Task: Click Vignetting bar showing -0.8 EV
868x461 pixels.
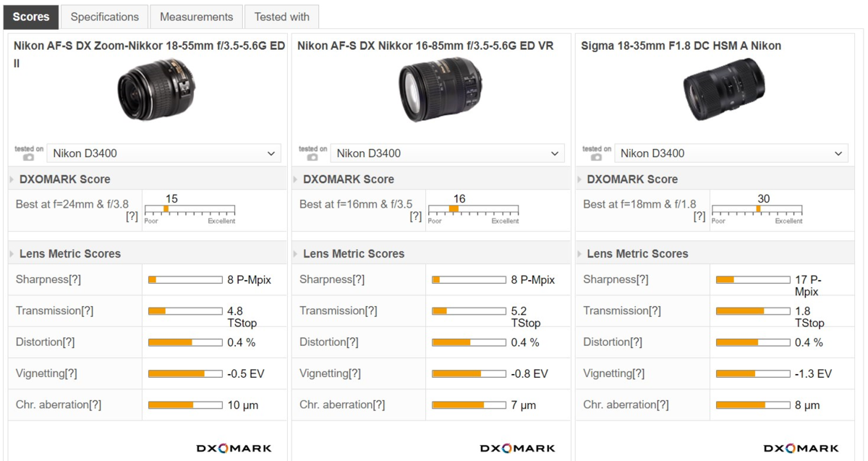Action: click(x=469, y=373)
